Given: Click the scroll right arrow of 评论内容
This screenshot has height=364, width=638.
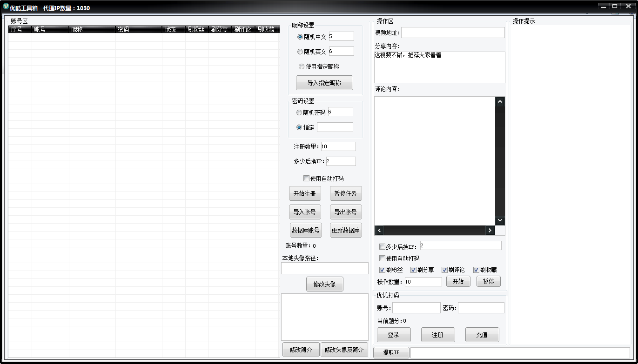Looking at the screenshot, I should (x=490, y=230).
